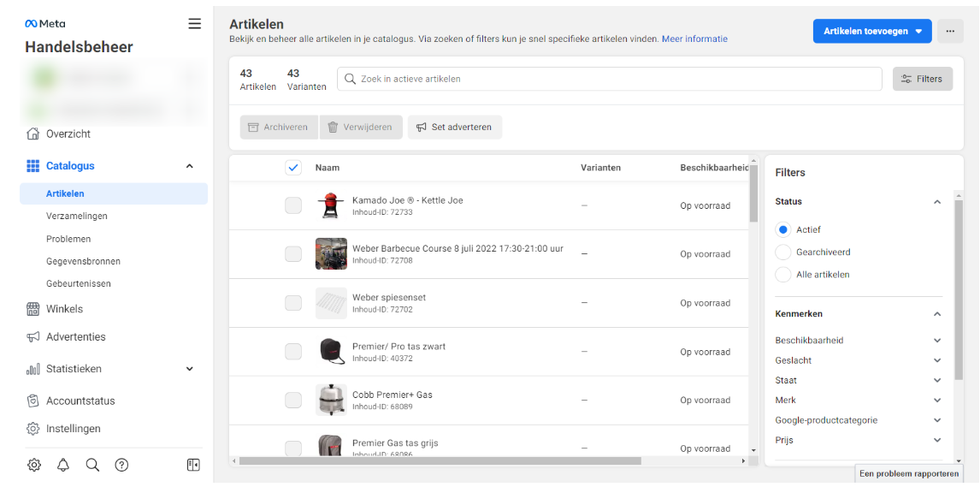Select the Alle artikelen radio option
Screen dimensions: 980x487
782,275
